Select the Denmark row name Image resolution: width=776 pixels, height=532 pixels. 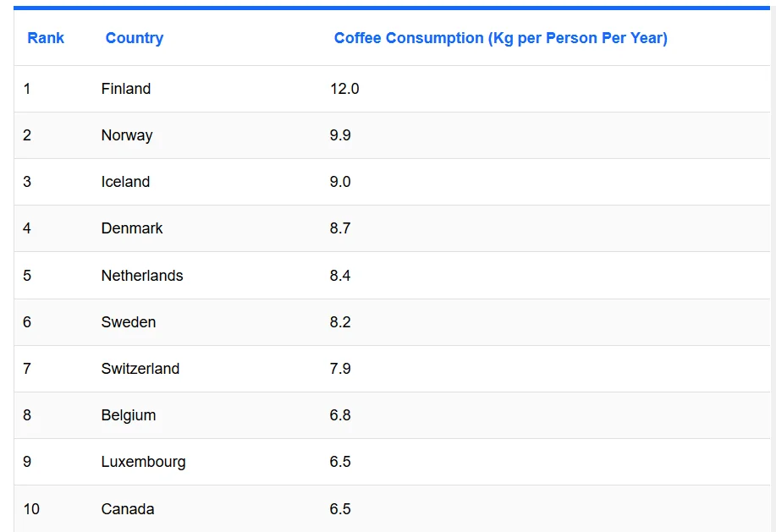132,228
